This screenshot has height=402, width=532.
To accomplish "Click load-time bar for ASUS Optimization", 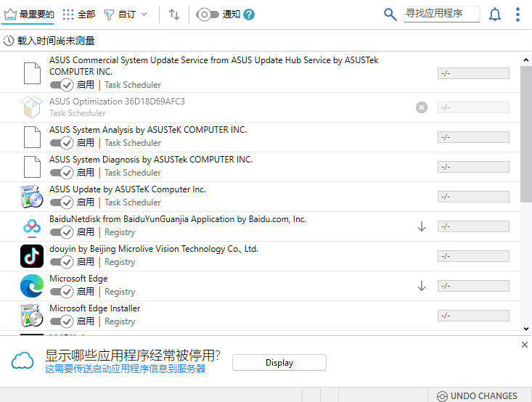I will point(473,107).
